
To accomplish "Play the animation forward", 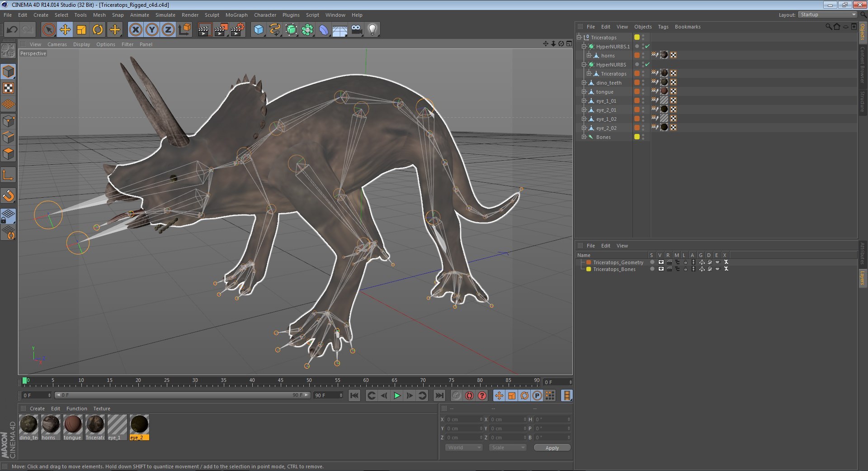I will tap(397, 395).
